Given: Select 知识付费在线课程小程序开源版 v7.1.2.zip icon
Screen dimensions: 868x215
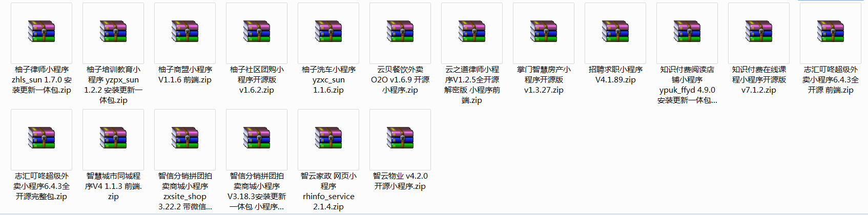Looking at the screenshot, I should [759, 32].
